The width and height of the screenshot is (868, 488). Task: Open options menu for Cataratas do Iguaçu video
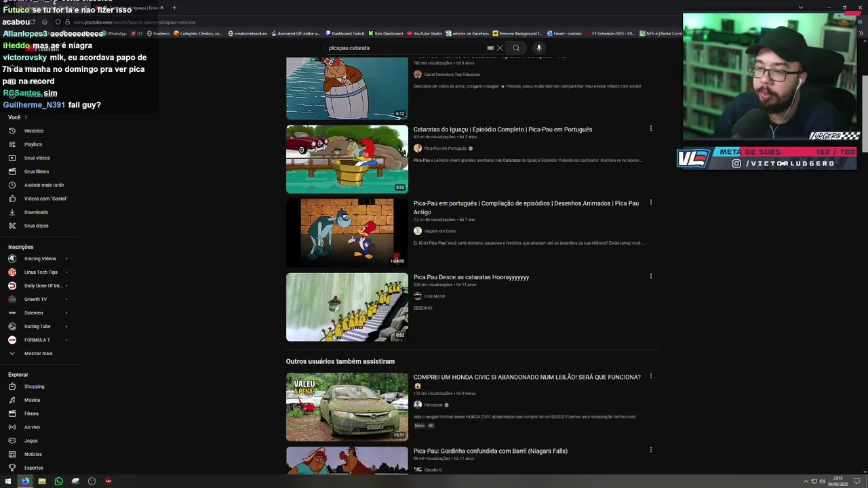coord(650,129)
